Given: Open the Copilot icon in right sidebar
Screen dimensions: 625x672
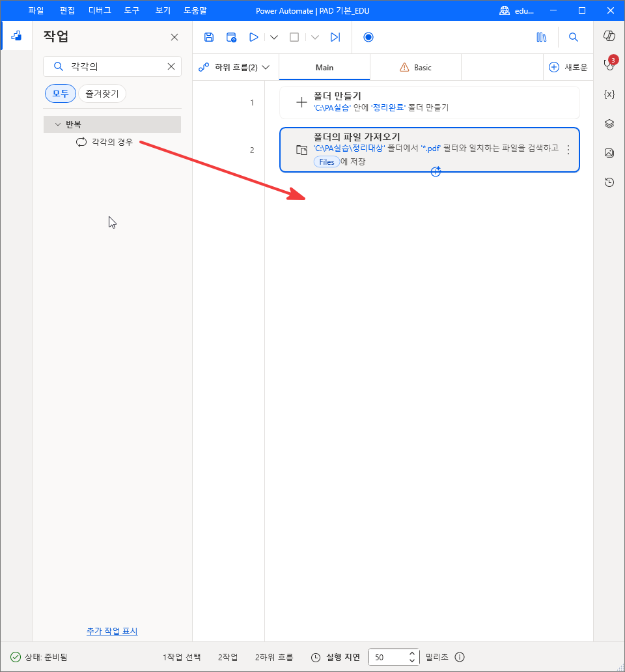Looking at the screenshot, I should pos(609,36).
